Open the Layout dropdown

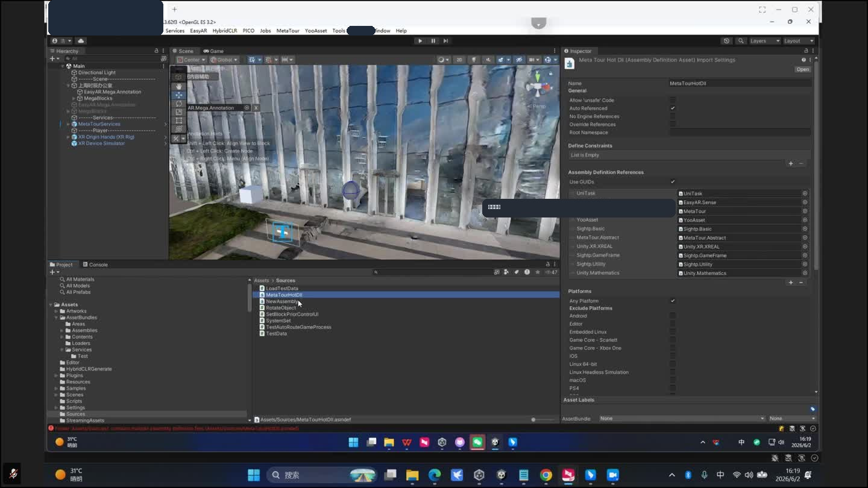[x=799, y=41]
